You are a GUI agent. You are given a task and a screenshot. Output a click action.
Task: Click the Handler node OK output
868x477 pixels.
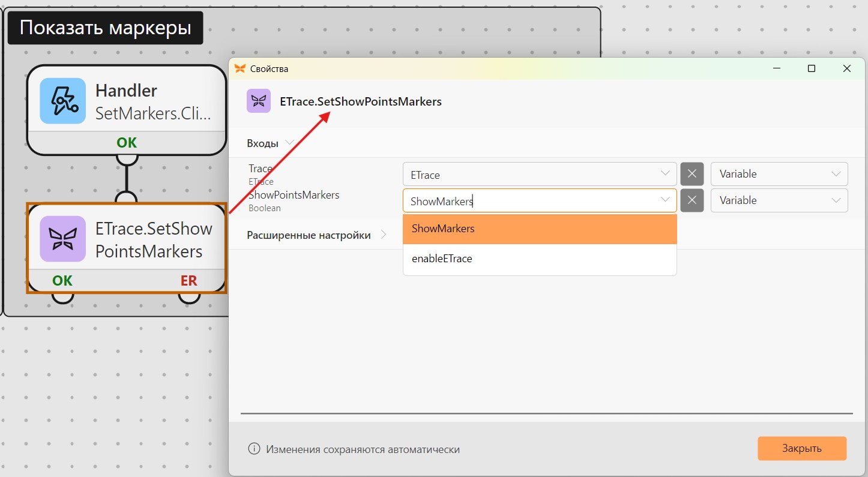point(127,143)
